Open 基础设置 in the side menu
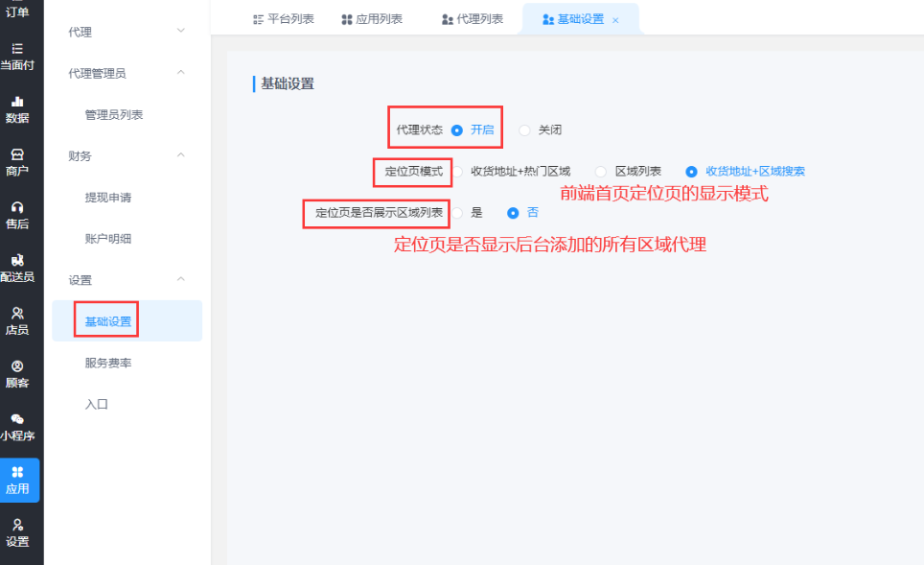 point(127,320)
